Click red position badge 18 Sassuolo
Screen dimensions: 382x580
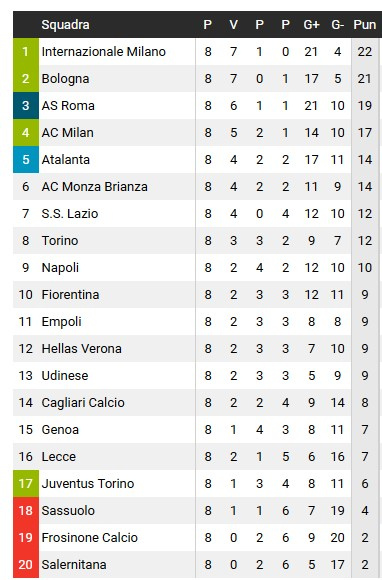26,511
